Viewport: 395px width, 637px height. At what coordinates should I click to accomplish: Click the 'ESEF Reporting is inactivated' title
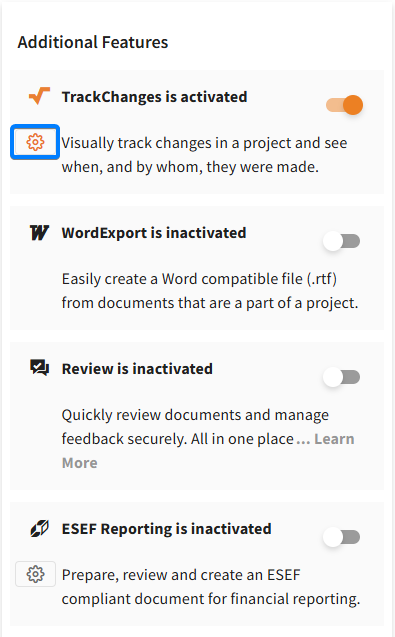click(167, 529)
